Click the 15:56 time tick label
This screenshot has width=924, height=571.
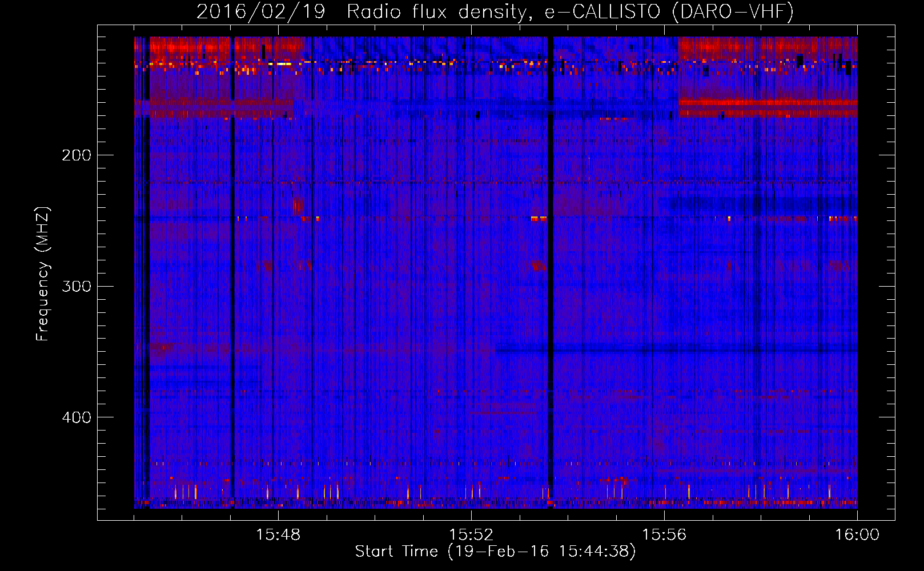coord(664,535)
